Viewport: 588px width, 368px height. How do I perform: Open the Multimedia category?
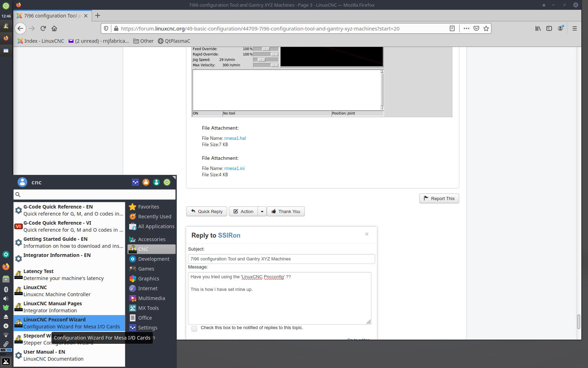(x=152, y=298)
